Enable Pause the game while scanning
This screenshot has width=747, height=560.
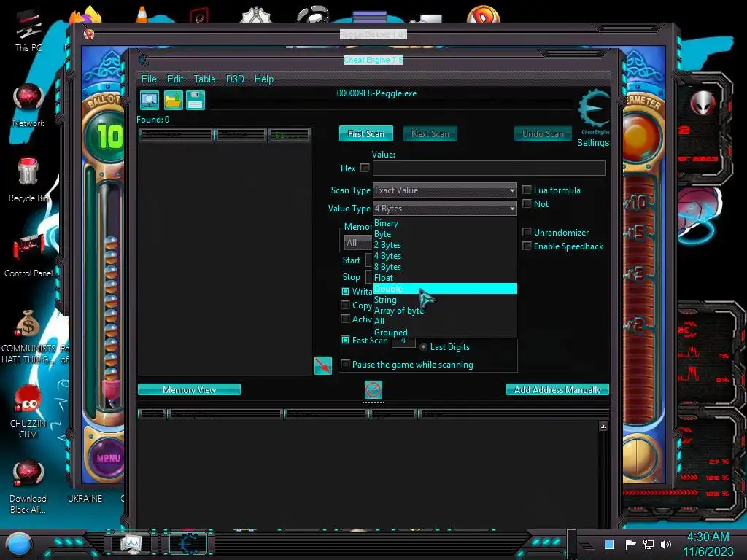pos(345,365)
